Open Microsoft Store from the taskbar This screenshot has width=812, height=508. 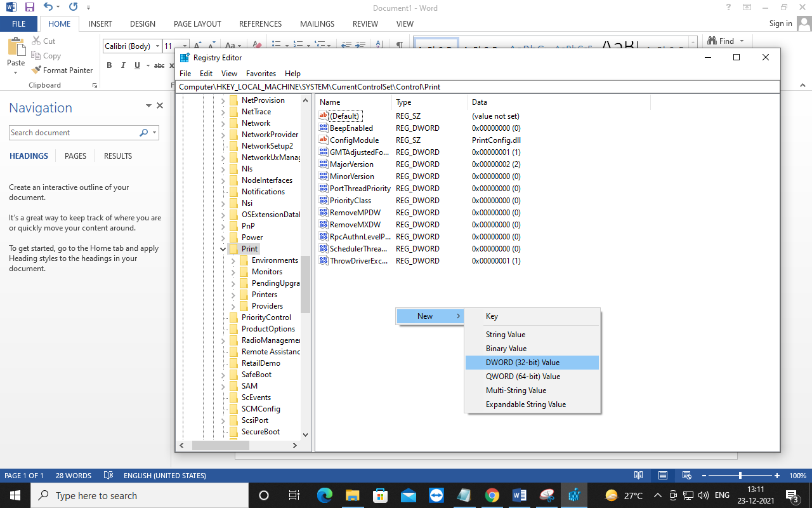tap(381, 495)
